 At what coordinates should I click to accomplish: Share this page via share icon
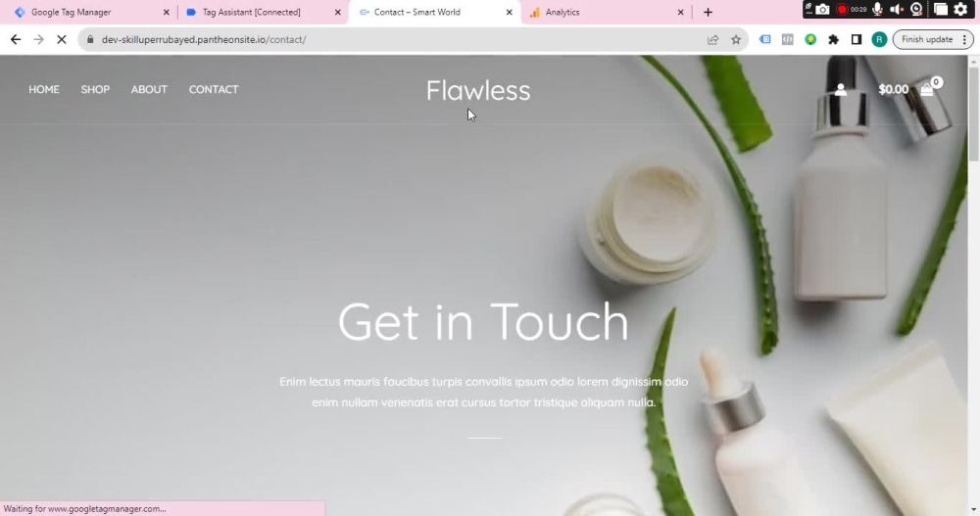[712, 39]
